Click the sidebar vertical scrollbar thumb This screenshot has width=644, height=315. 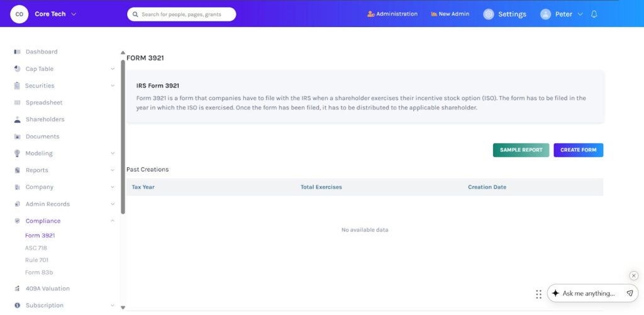[123, 137]
